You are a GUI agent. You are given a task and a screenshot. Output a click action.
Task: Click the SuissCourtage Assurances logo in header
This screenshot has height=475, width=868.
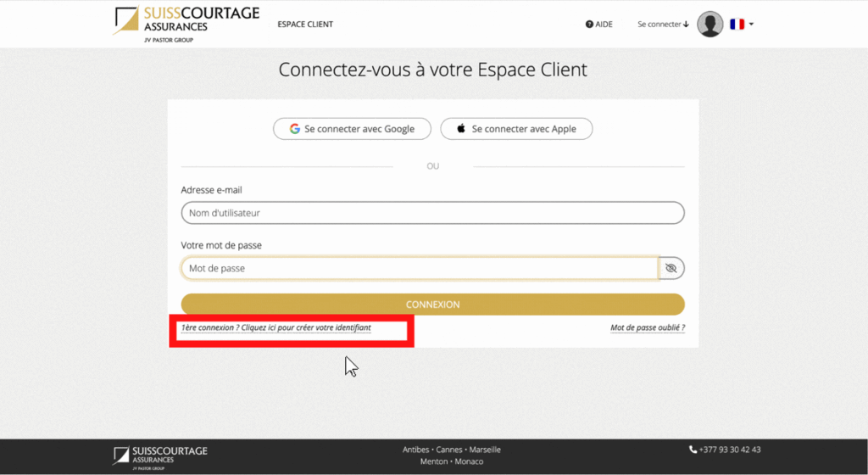[x=186, y=22]
